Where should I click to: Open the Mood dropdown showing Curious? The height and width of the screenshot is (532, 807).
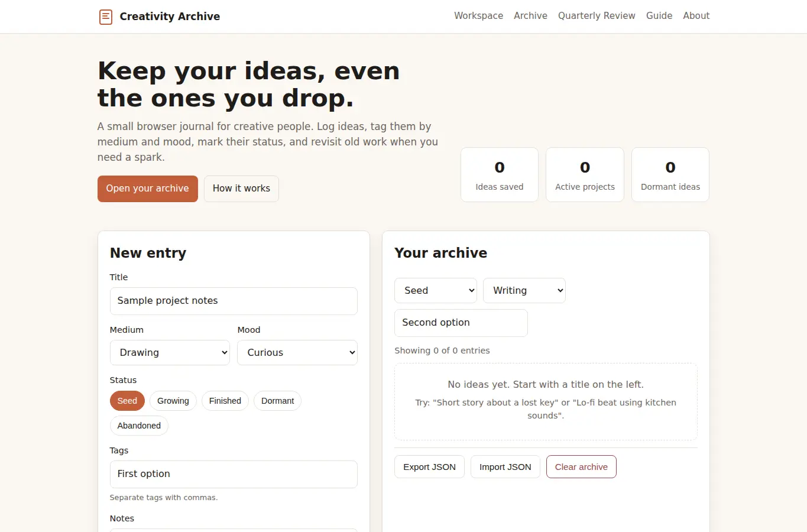pos(297,353)
